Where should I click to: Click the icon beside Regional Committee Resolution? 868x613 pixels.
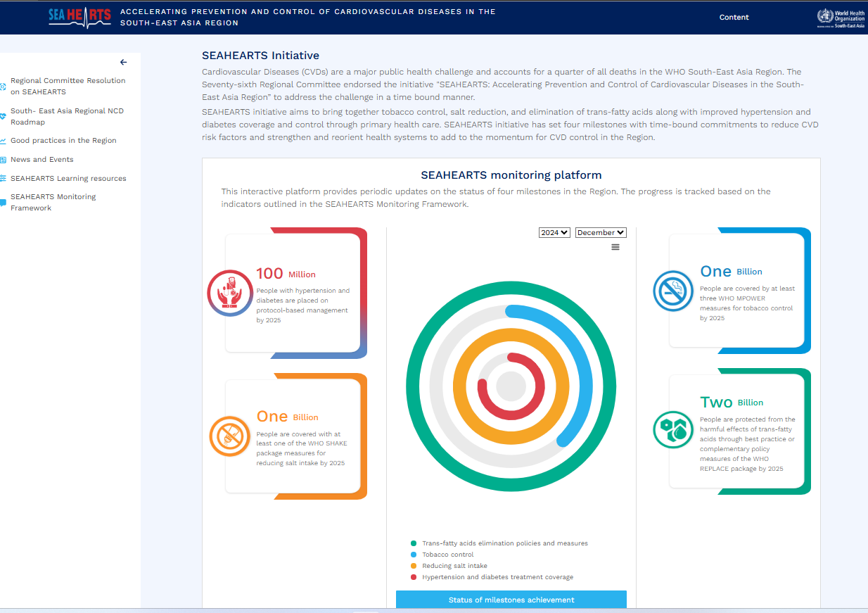coord(4,87)
